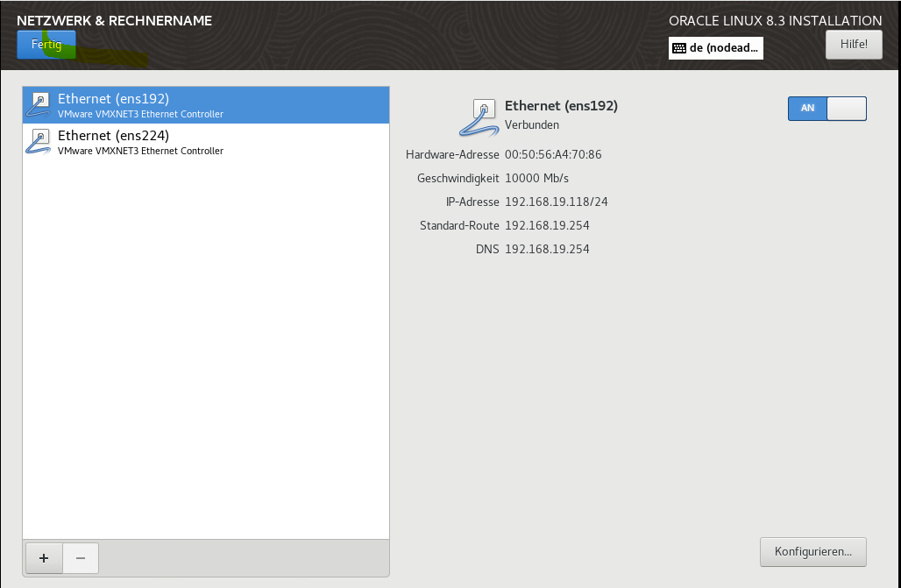Viewport: 901px width, 588px height.
Task: Toggle the ens192 connection switch off
Action: tap(827, 108)
